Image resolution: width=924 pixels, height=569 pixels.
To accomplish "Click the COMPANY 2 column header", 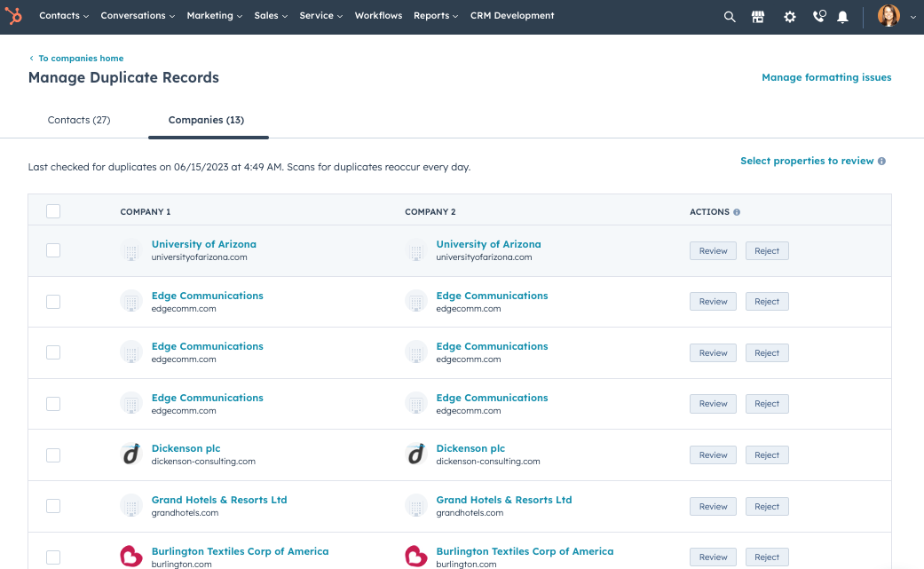I will (430, 212).
